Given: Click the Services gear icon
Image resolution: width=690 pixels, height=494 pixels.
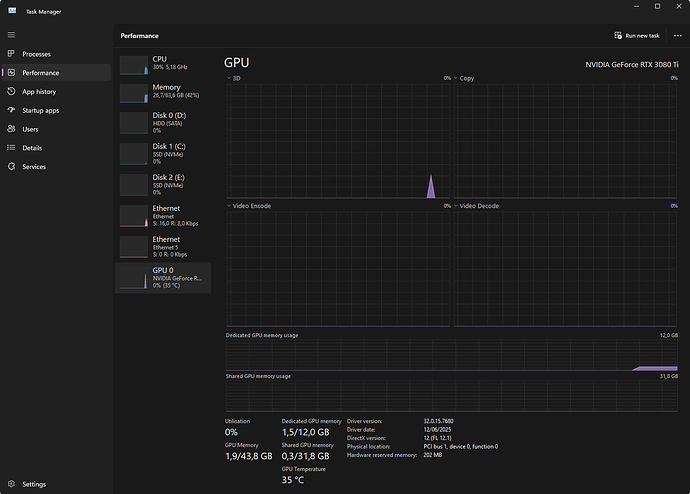Looking at the screenshot, I should click(x=11, y=166).
